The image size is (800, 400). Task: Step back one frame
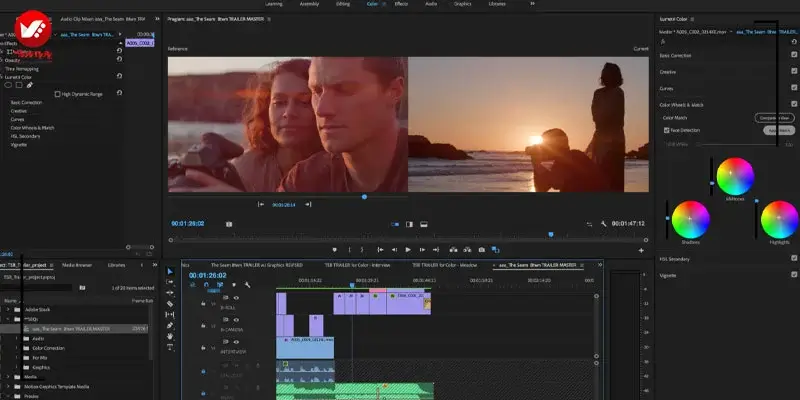(394, 249)
